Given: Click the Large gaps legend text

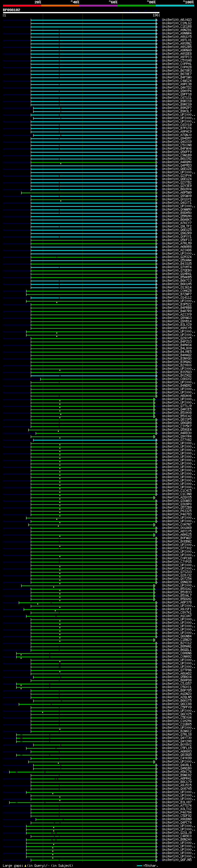Looking at the screenshot, I should pos(38,865).
